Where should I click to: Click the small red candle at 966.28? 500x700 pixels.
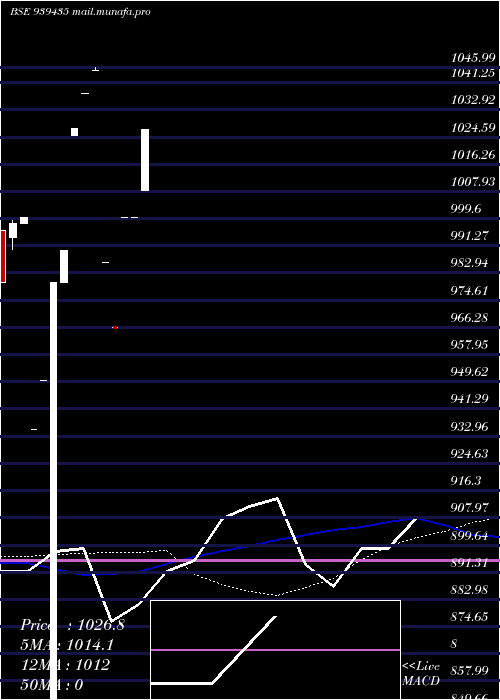click(115, 327)
